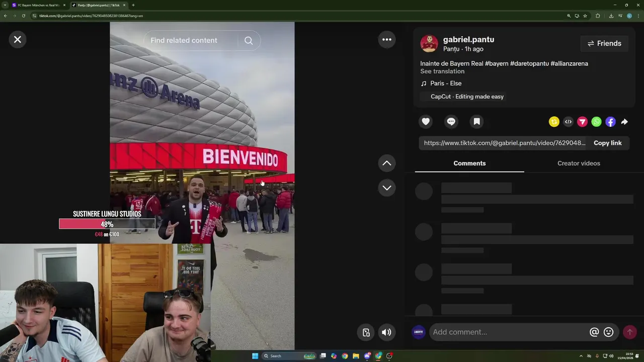The height and width of the screenshot is (362, 644).
Task: Open the gabriel.pantu username link
Action: pyautogui.click(x=468, y=40)
